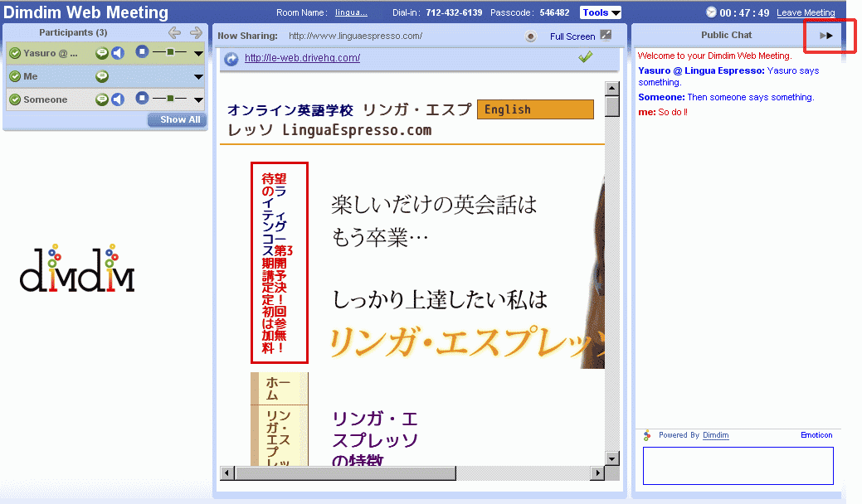This screenshot has height=504, width=862.
Task: Click into the chat message input box
Action: point(738,466)
